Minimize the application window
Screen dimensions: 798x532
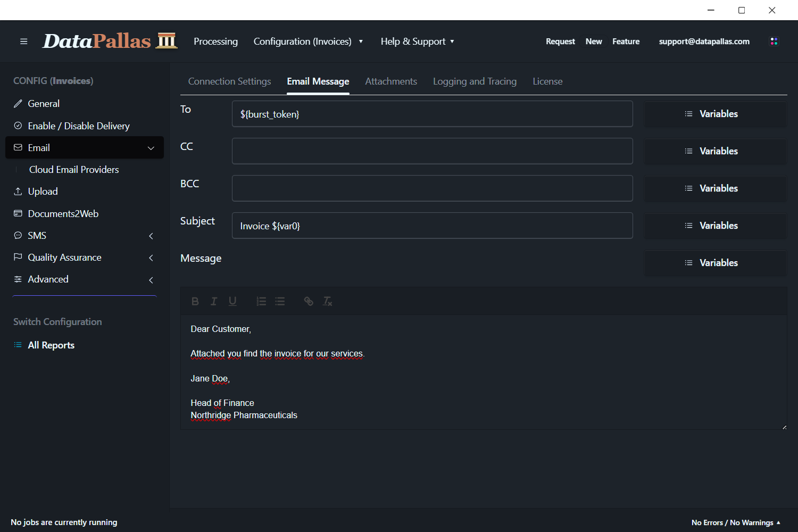[x=711, y=10]
